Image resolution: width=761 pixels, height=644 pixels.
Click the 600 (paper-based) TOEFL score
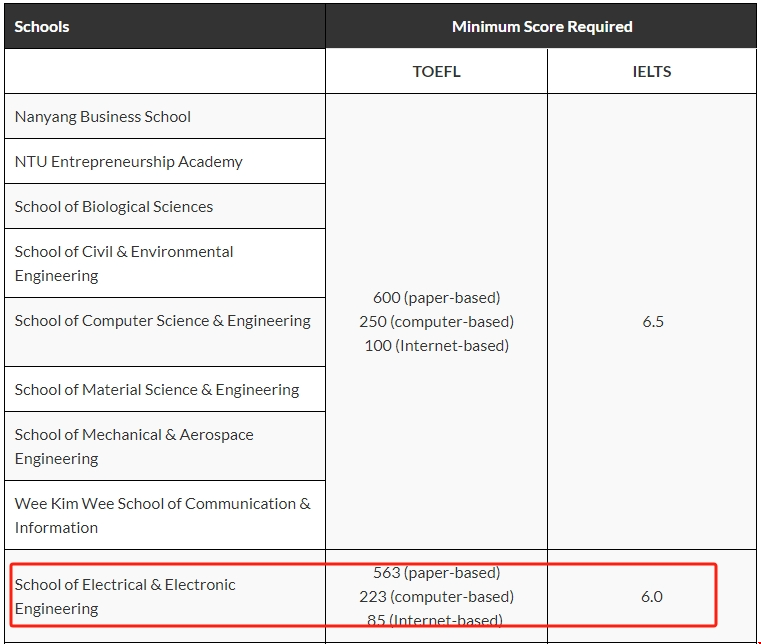coord(436,298)
